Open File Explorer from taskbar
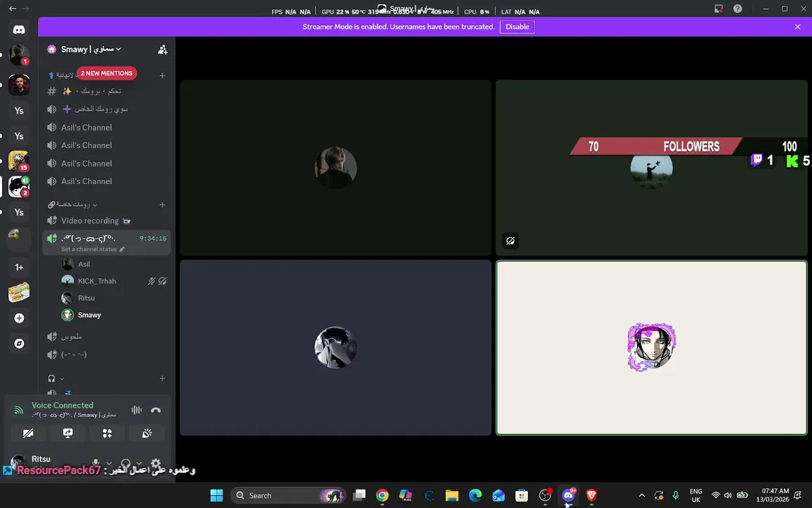The height and width of the screenshot is (508, 812). click(x=452, y=495)
